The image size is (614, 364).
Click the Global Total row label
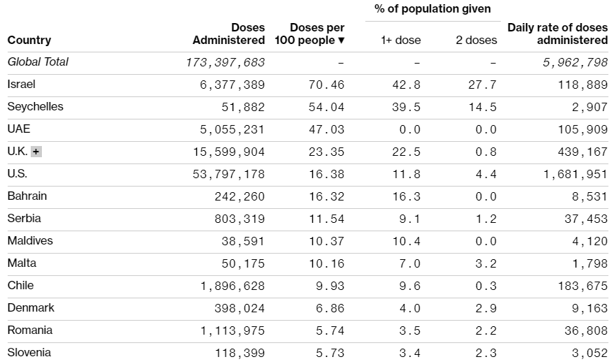pos(38,62)
